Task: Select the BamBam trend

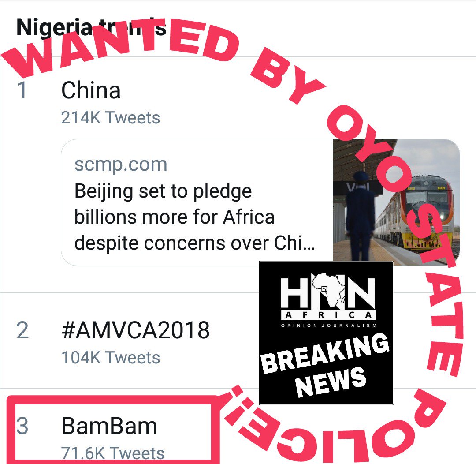Action: 109,426
